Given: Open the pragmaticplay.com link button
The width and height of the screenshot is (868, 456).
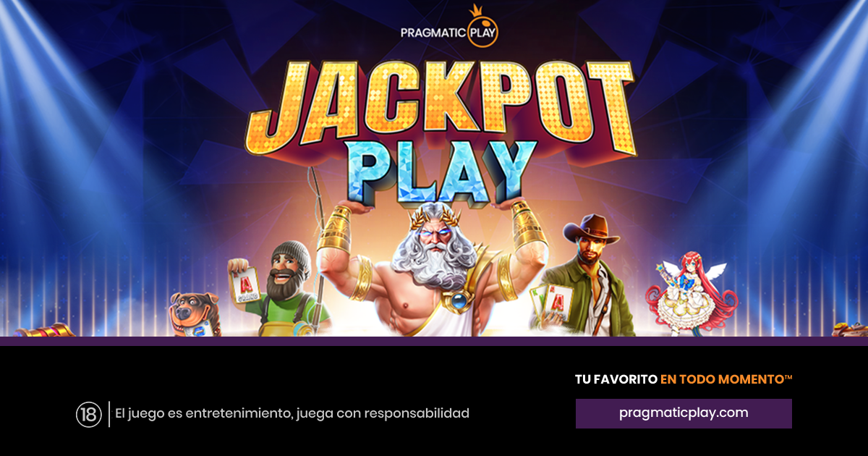Looking at the screenshot, I should (x=684, y=413).
